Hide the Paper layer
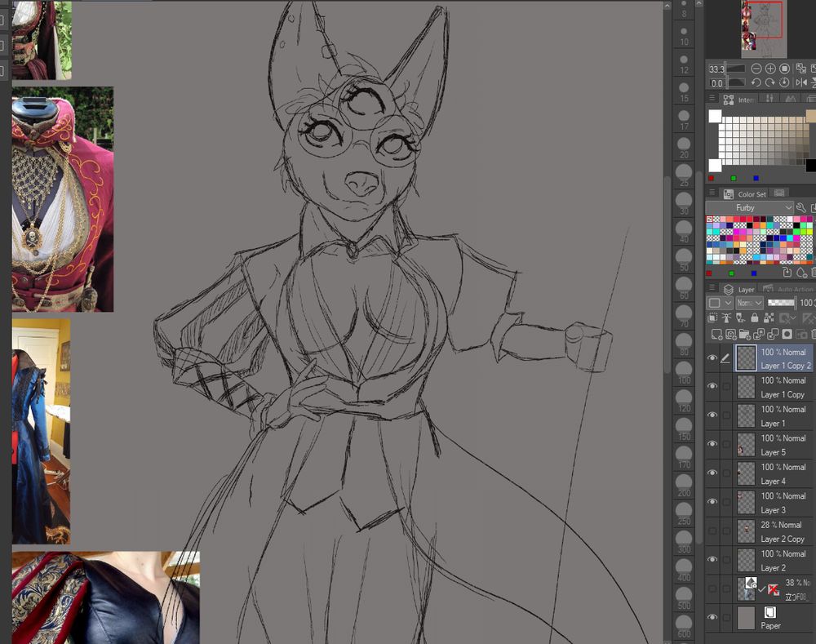Viewport: 816px width, 644px height. coord(712,617)
